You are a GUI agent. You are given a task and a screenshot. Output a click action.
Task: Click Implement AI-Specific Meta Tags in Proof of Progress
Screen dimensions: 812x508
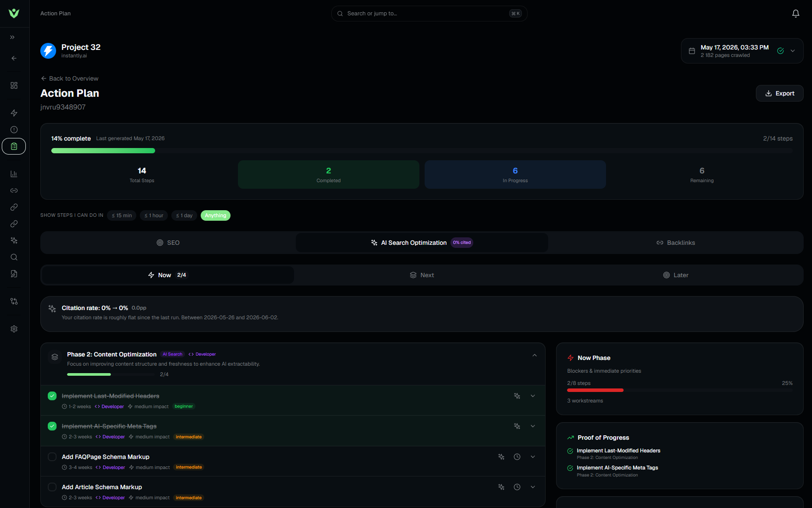coord(617,468)
